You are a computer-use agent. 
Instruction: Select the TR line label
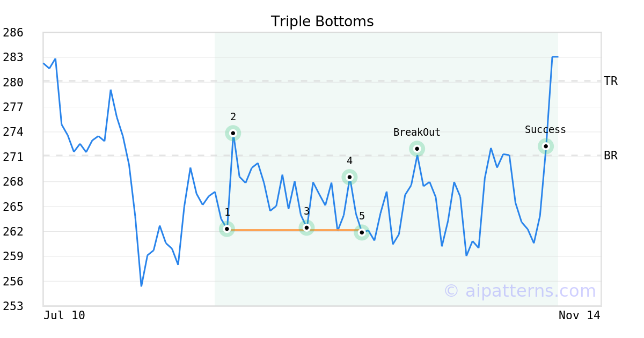click(610, 82)
